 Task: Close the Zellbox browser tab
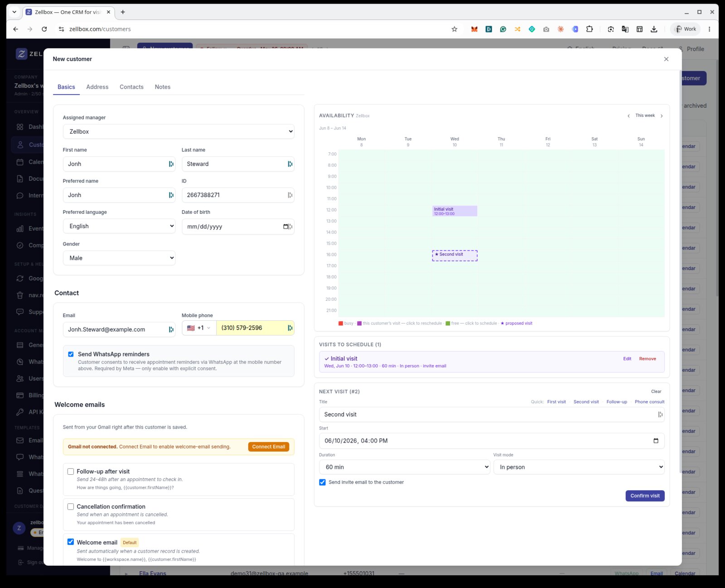[x=108, y=12]
